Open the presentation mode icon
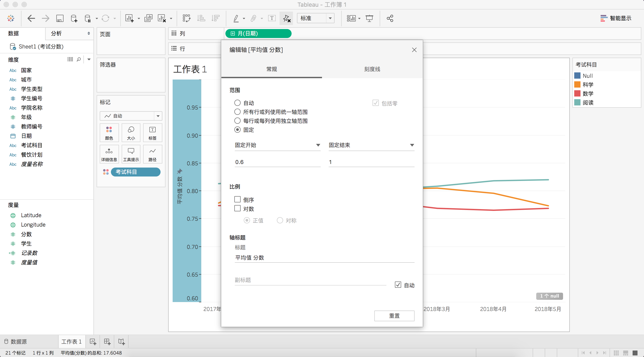The height and width of the screenshot is (357, 644). (x=369, y=18)
